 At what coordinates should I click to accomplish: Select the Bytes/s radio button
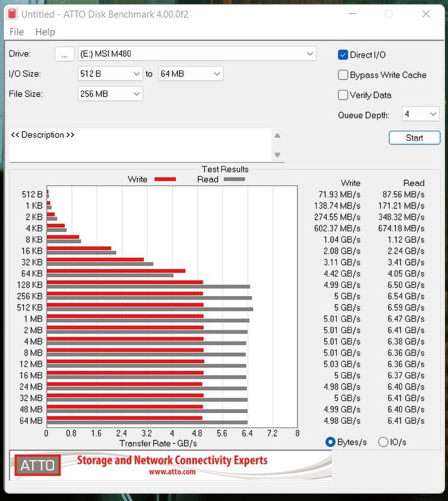(330, 442)
